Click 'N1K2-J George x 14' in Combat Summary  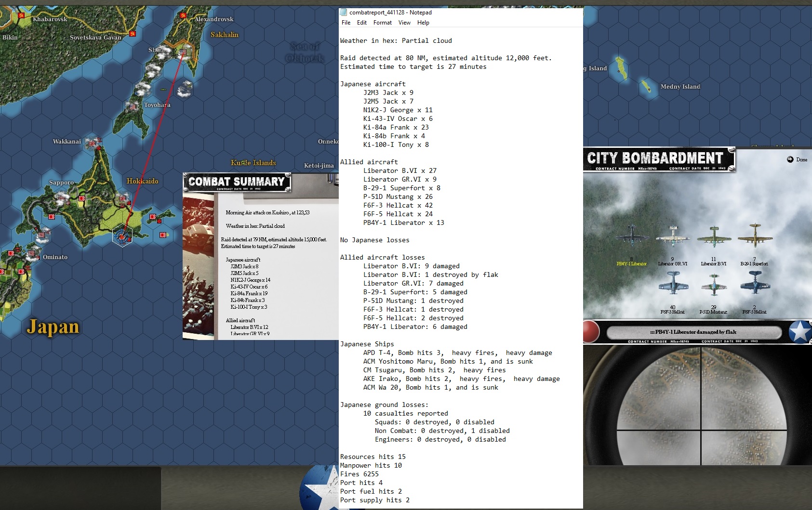[x=251, y=280]
